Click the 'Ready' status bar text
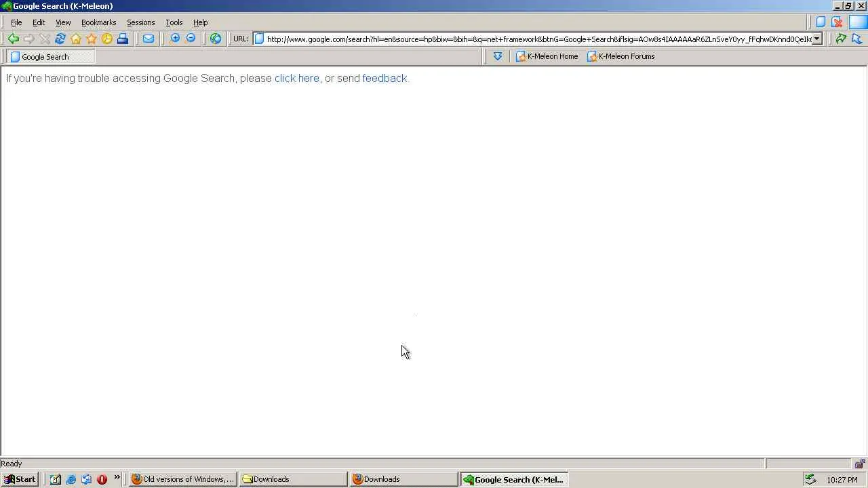This screenshot has height=488, width=868. 12,464
